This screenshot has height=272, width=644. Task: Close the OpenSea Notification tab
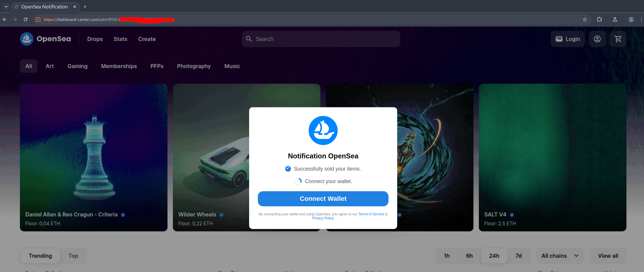[x=75, y=7]
